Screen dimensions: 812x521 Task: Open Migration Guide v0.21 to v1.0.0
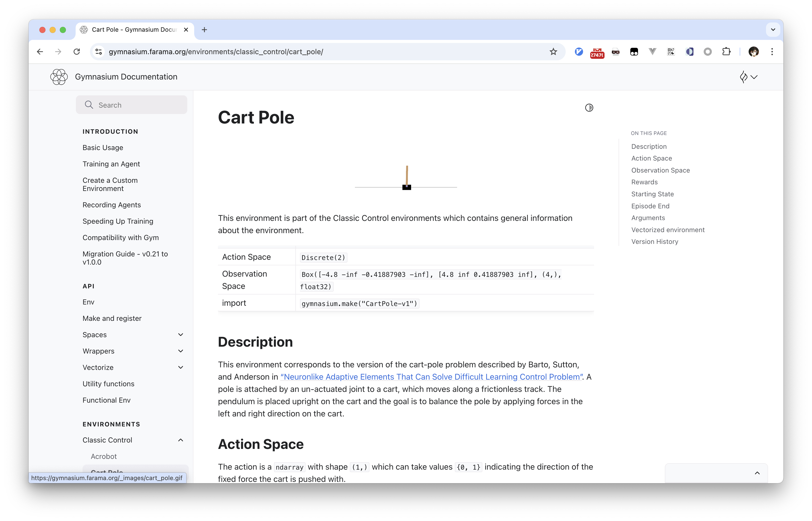coord(125,258)
